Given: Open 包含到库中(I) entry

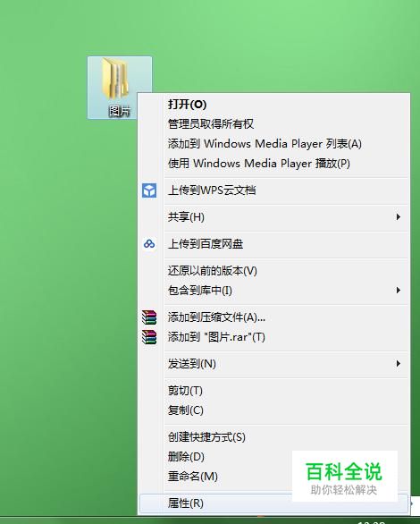Looking at the screenshot, I should click(273, 290).
